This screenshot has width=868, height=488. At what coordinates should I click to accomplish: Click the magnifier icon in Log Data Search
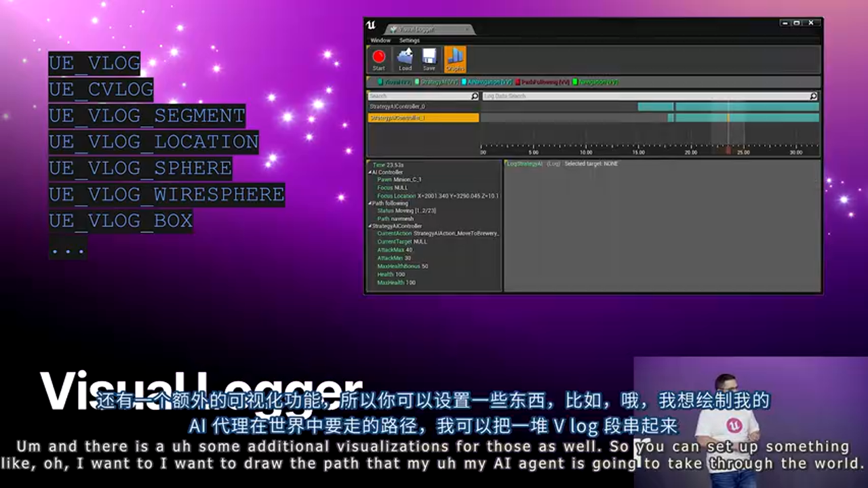[x=812, y=96]
